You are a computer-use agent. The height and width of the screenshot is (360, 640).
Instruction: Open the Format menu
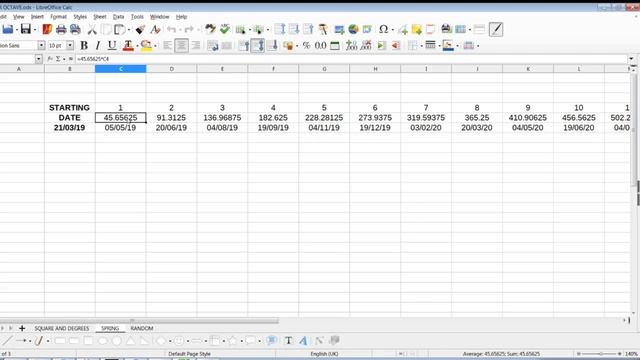(x=58, y=17)
